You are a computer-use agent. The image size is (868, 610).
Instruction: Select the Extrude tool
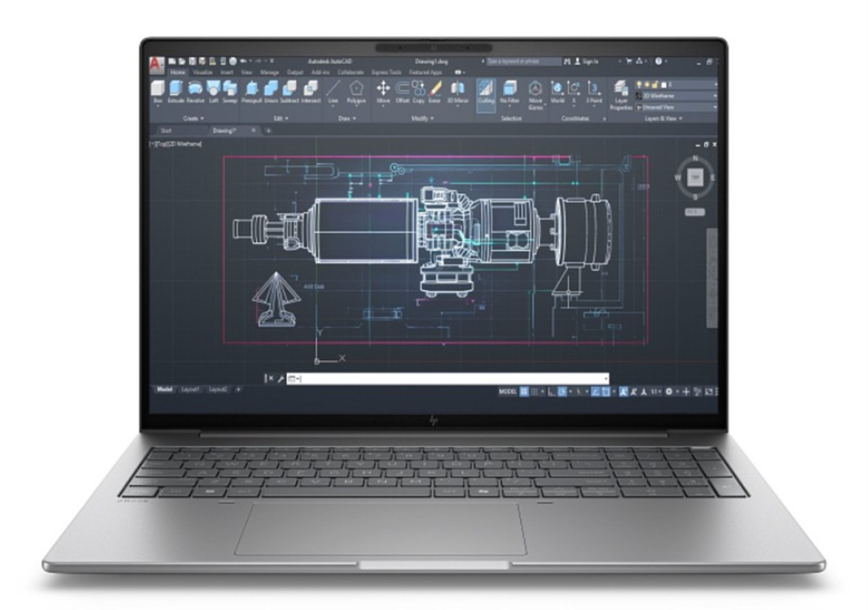click(176, 90)
